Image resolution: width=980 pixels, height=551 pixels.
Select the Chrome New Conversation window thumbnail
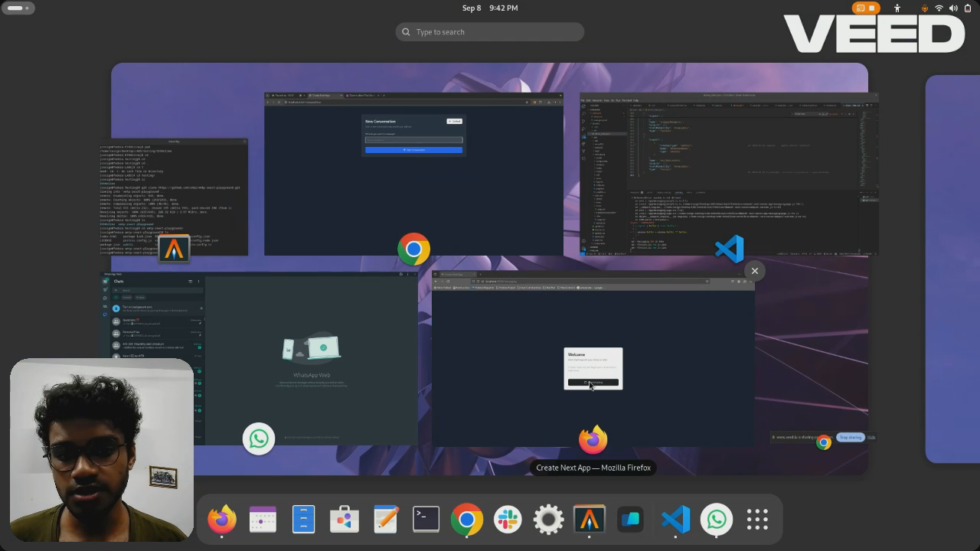[413, 174]
